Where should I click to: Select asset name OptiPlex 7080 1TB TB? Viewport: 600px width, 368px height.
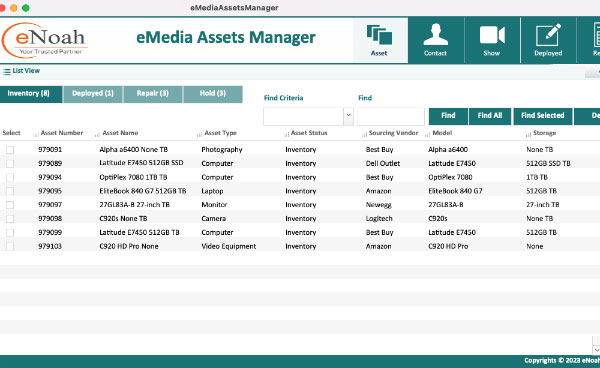pos(133,177)
